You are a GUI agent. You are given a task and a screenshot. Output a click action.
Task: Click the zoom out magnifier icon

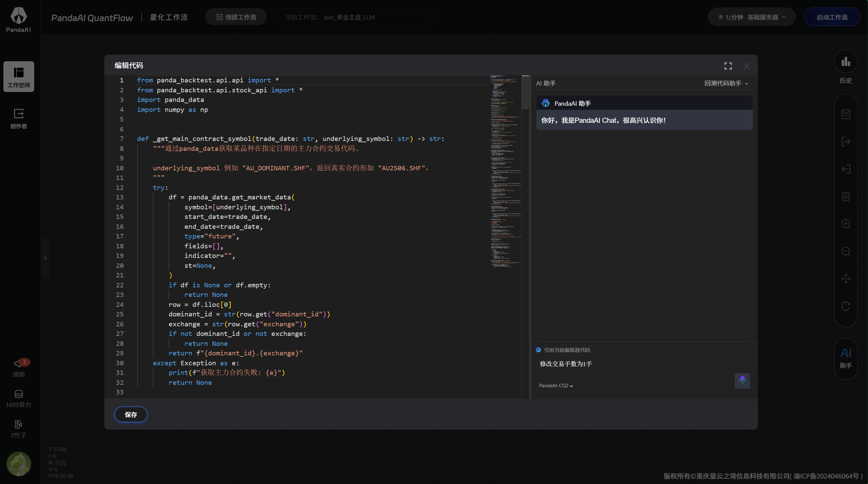[x=846, y=251]
